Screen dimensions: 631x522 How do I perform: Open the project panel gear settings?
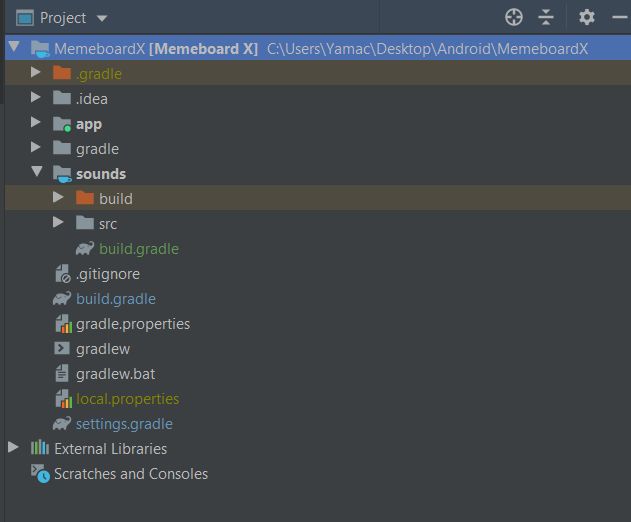point(587,17)
